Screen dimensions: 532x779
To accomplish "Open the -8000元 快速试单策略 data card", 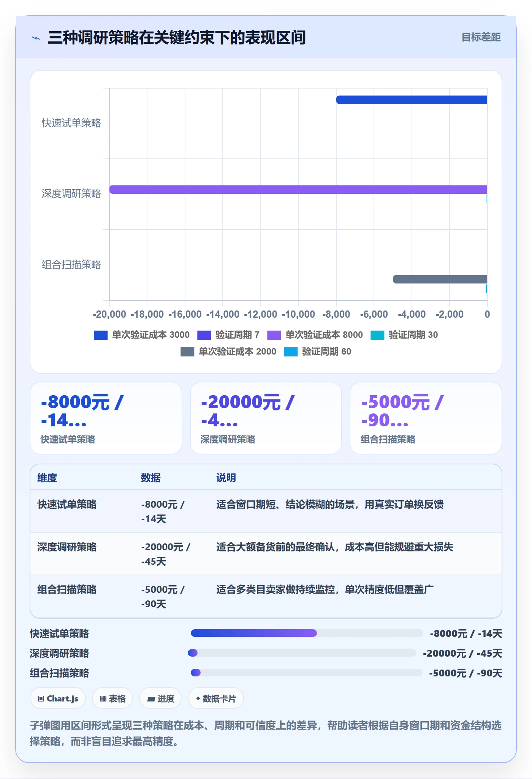I will pyautogui.click(x=106, y=418).
